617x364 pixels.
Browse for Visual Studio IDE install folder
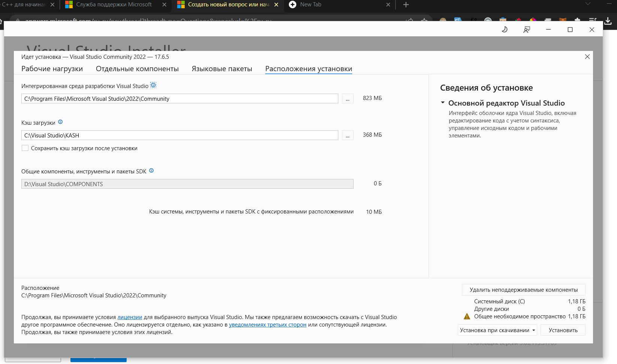click(348, 98)
